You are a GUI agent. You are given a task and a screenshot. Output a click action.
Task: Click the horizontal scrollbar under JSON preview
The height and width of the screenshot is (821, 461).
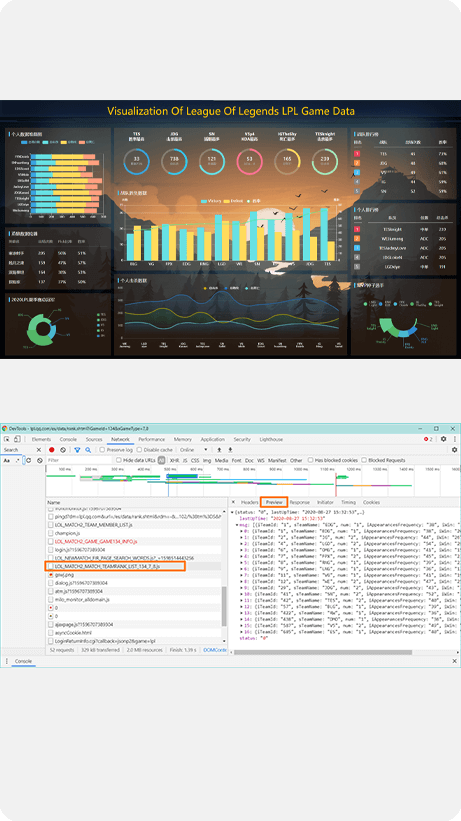tap(323, 652)
